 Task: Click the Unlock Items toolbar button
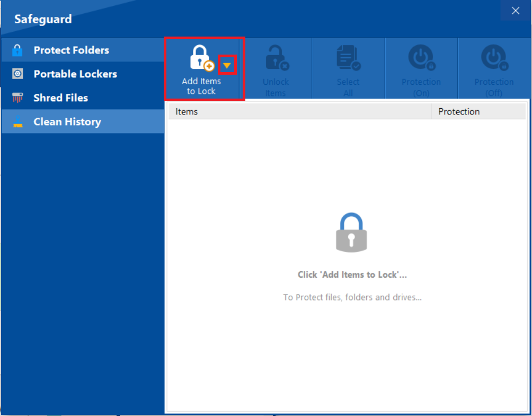276,69
